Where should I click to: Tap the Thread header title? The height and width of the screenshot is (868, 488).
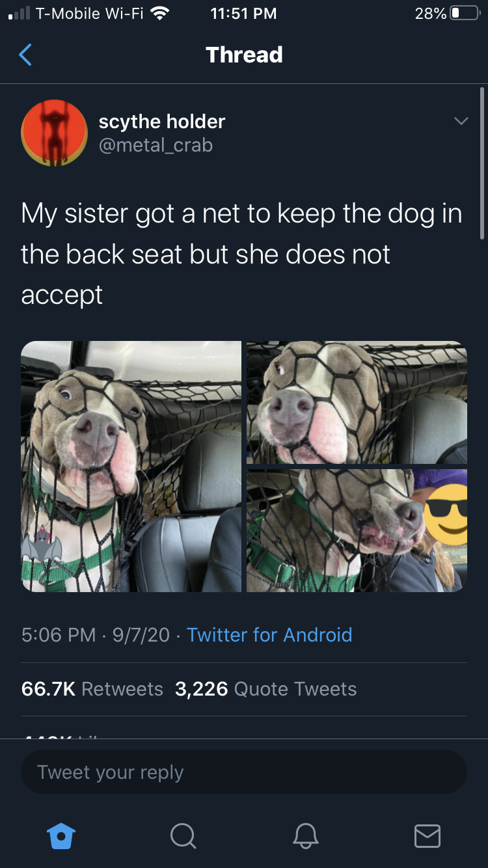pos(244,55)
